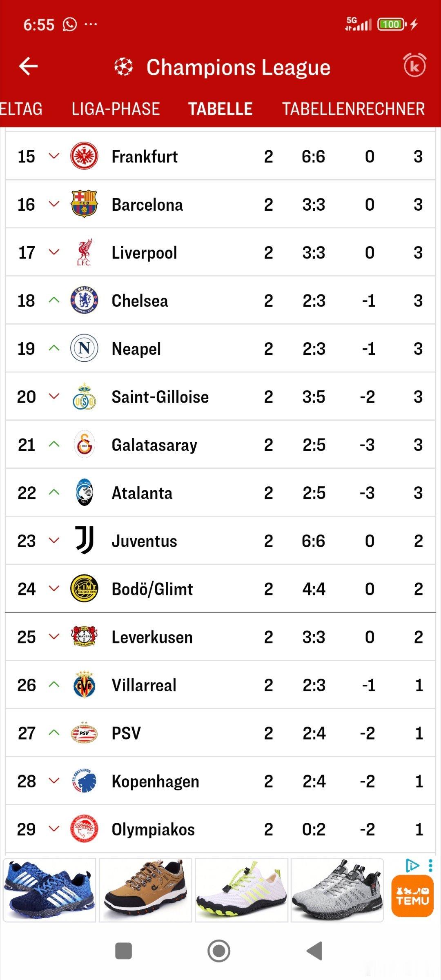Open the Olympiakos team name
The height and width of the screenshot is (980, 441).
coord(153,829)
